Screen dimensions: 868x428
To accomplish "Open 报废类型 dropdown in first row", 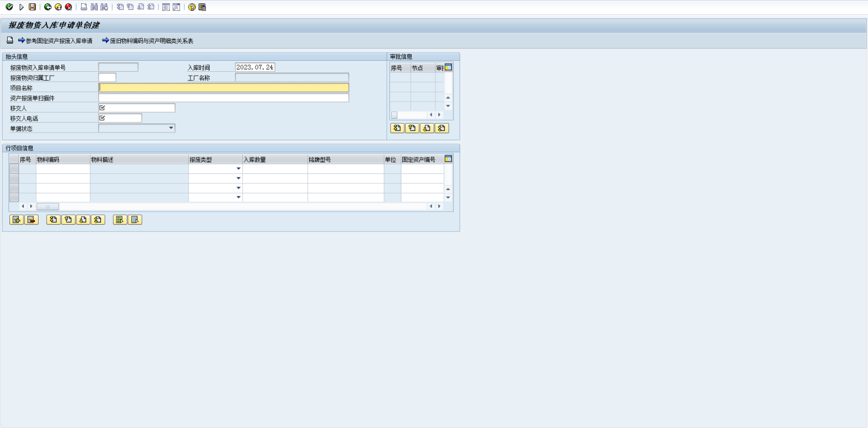I will pos(238,169).
